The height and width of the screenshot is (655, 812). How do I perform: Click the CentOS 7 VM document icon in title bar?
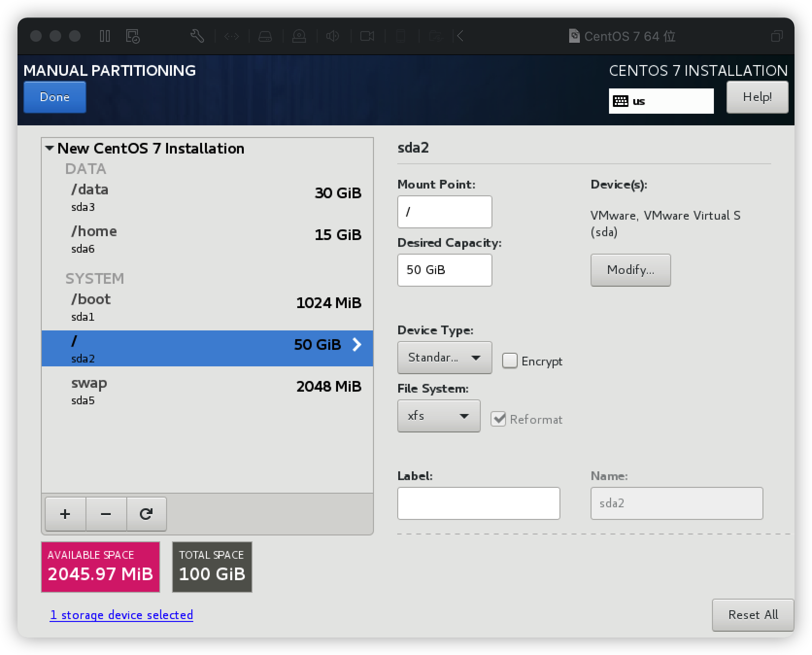pos(574,36)
